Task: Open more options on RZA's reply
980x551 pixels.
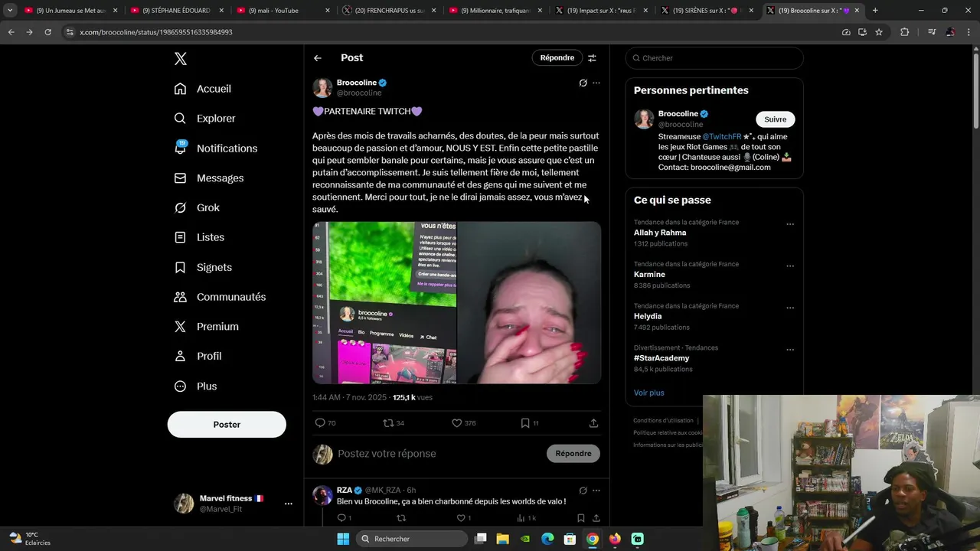Action: tap(596, 491)
